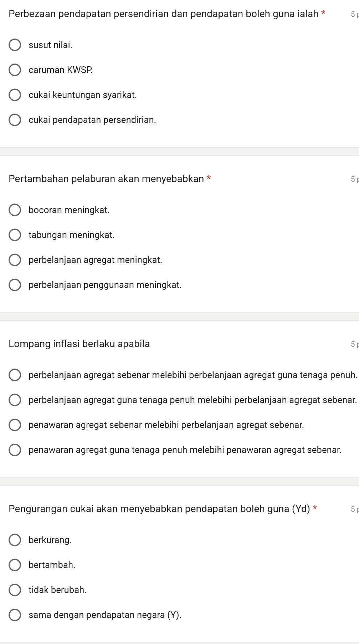Click the 'Pertambahan pelaburan akan menyebabkan' question text
Image resolution: width=359 pixels, height=644 pixels.
pyautogui.click(x=106, y=179)
